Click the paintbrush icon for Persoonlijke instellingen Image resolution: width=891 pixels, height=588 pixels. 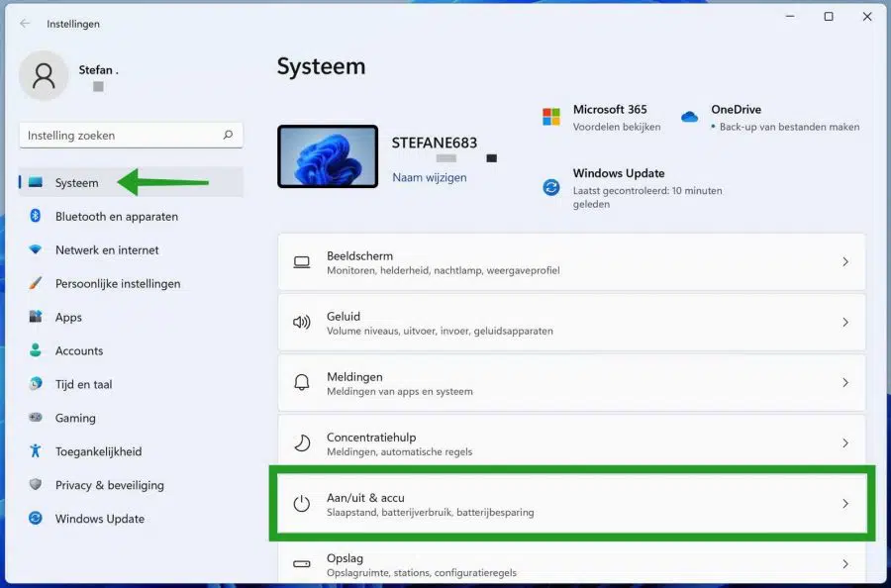pos(36,283)
